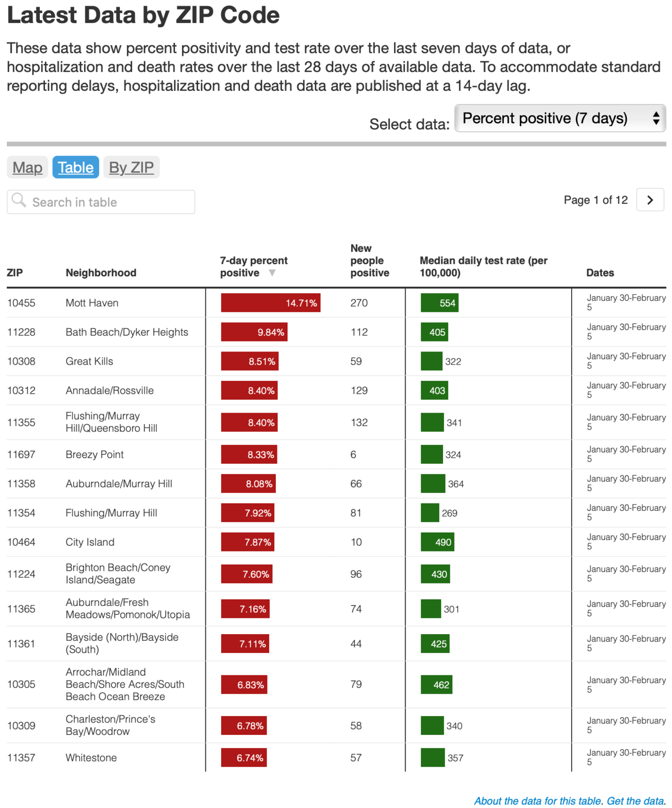Click the red 14.71% bar for Mott Haven
This screenshot has height=808, width=672.
(271, 302)
